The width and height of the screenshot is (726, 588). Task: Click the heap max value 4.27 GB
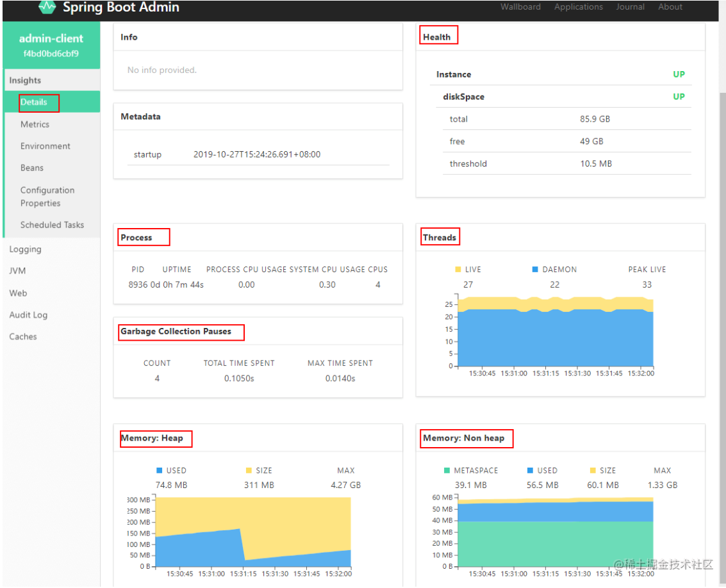coord(346,486)
